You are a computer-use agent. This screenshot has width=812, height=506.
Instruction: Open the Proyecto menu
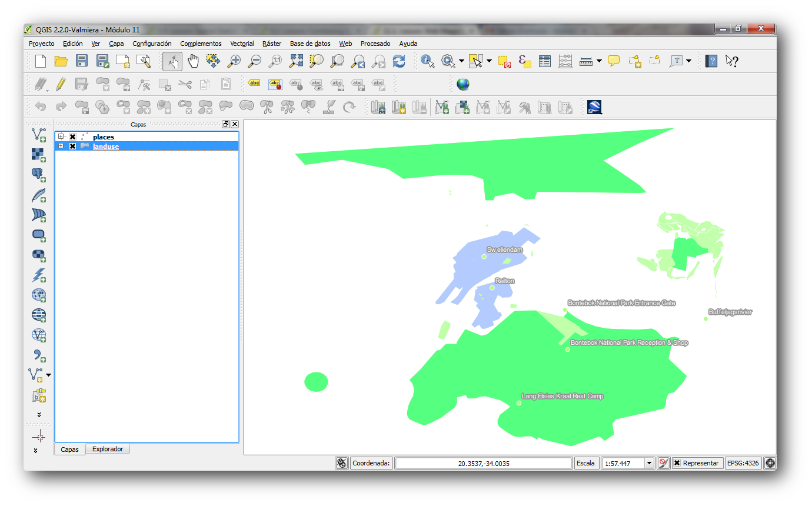point(41,44)
